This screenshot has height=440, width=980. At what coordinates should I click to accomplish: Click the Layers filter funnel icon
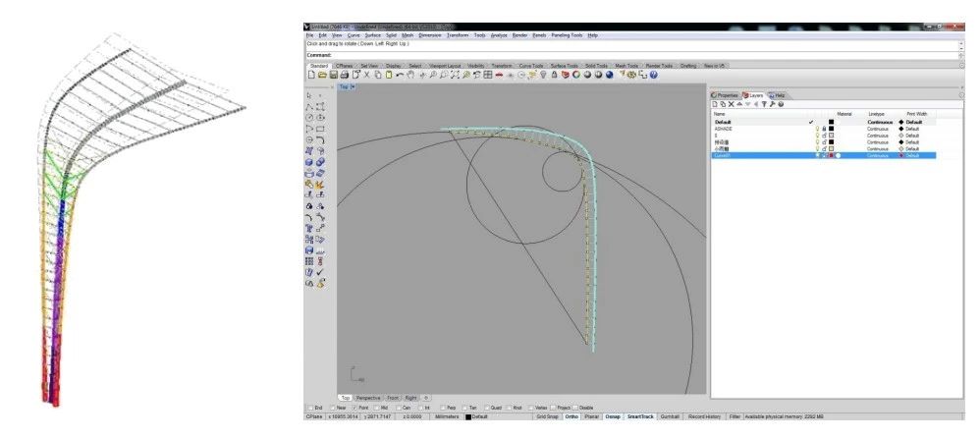[764, 104]
